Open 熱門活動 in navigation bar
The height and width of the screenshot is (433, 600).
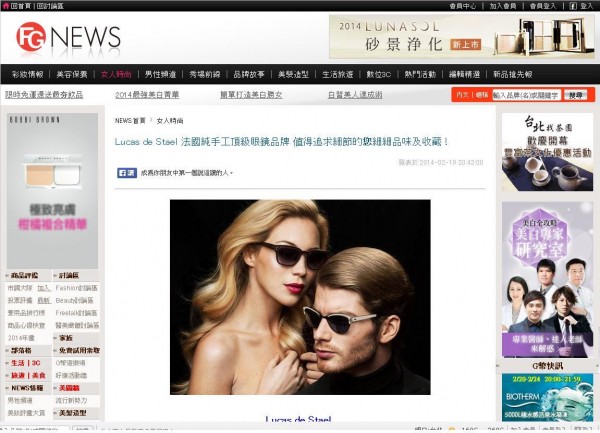(x=420, y=74)
